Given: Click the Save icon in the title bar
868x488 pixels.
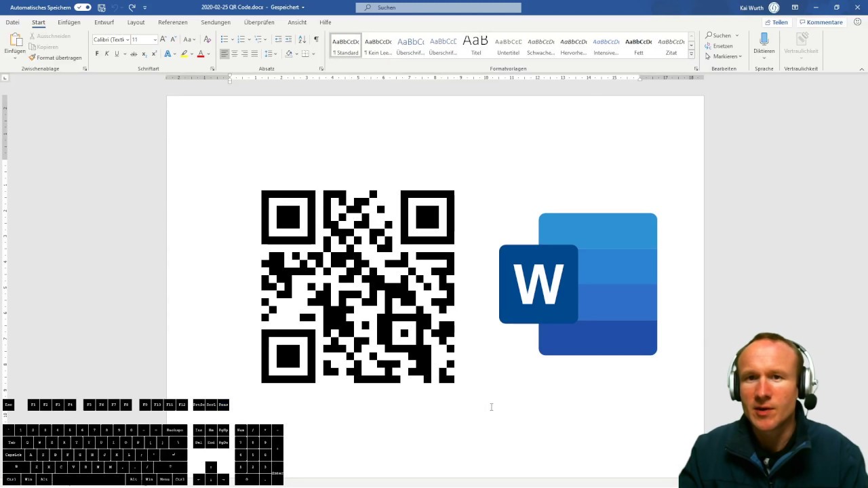Looking at the screenshot, I should (x=102, y=7).
